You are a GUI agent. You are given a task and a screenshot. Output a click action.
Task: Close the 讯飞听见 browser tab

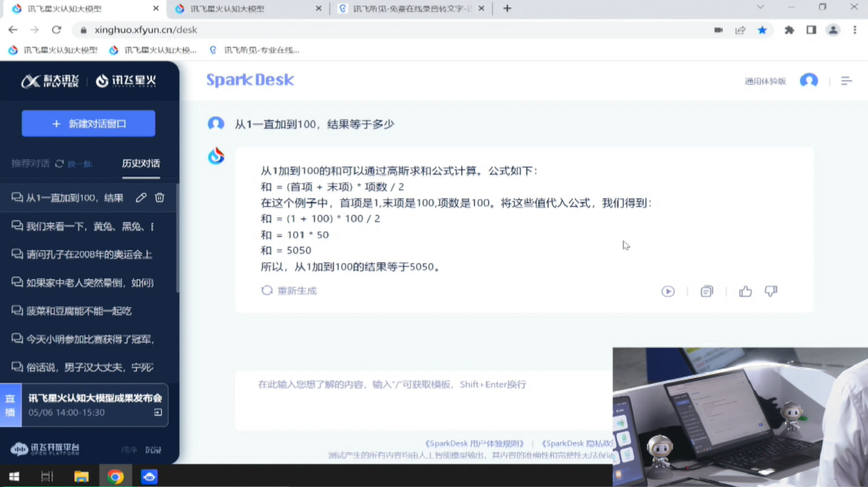[481, 9]
